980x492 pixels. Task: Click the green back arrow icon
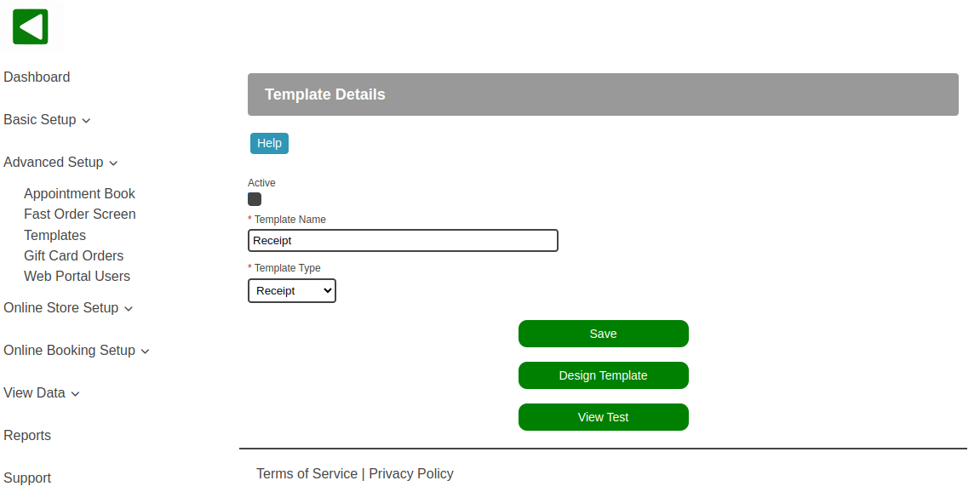(30, 27)
